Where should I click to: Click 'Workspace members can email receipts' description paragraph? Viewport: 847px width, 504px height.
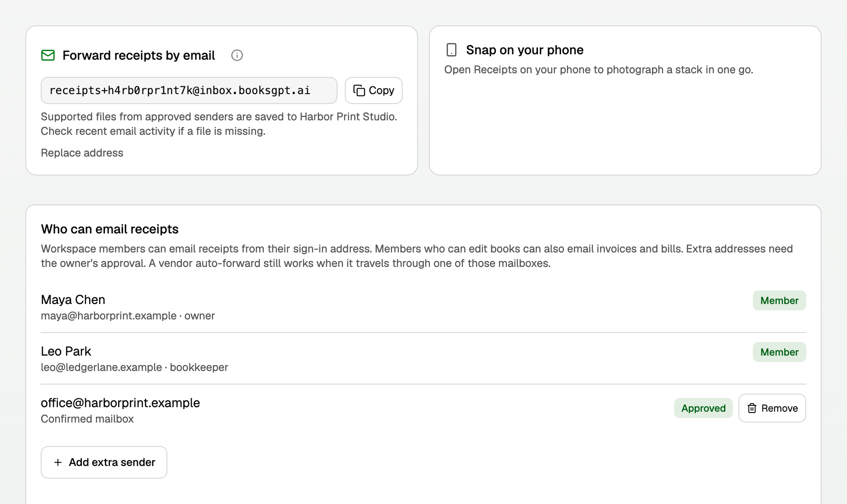417,256
